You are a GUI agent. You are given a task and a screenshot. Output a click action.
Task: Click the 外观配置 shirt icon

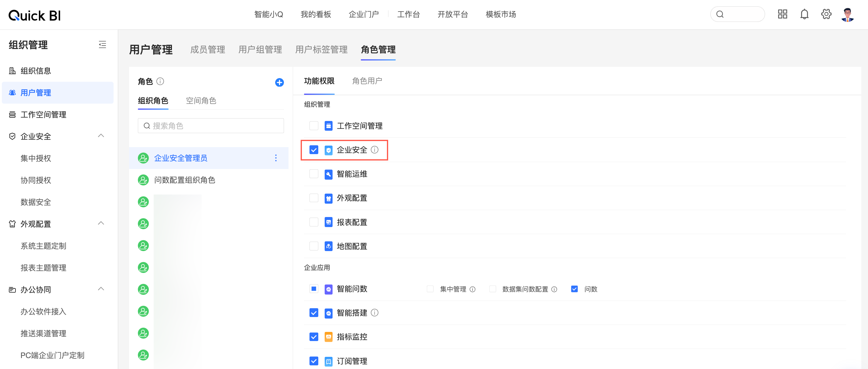pos(329,198)
